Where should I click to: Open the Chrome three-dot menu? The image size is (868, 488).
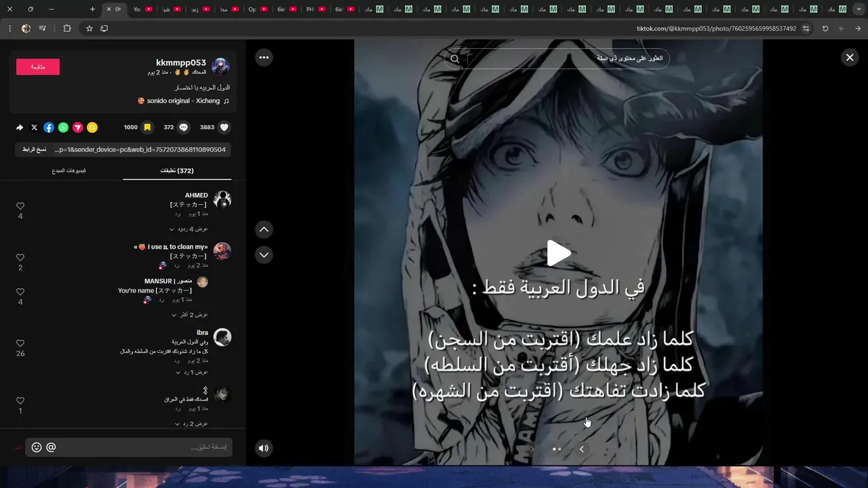tap(9, 28)
